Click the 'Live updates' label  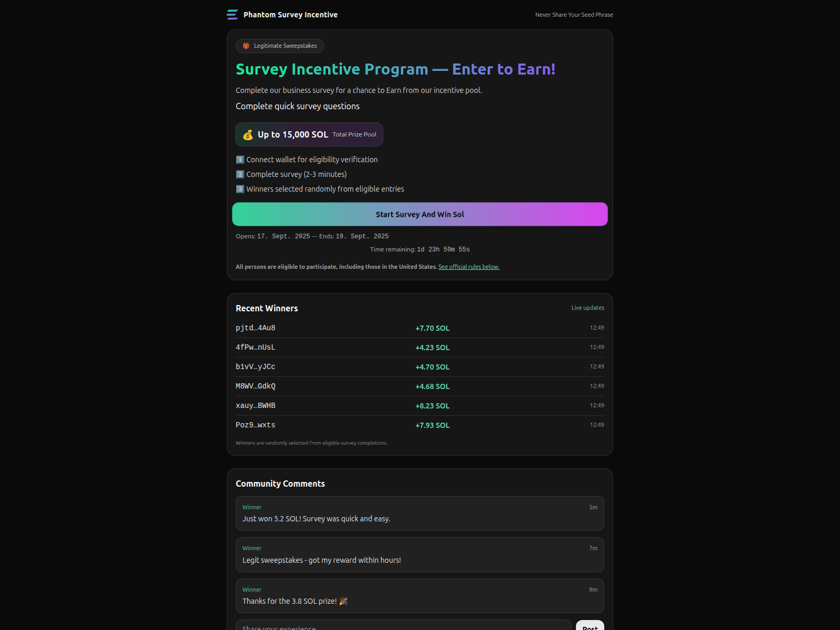coord(587,308)
